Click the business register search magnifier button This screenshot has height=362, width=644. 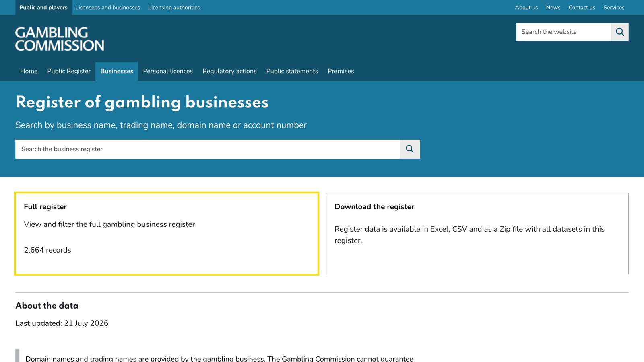click(x=410, y=149)
